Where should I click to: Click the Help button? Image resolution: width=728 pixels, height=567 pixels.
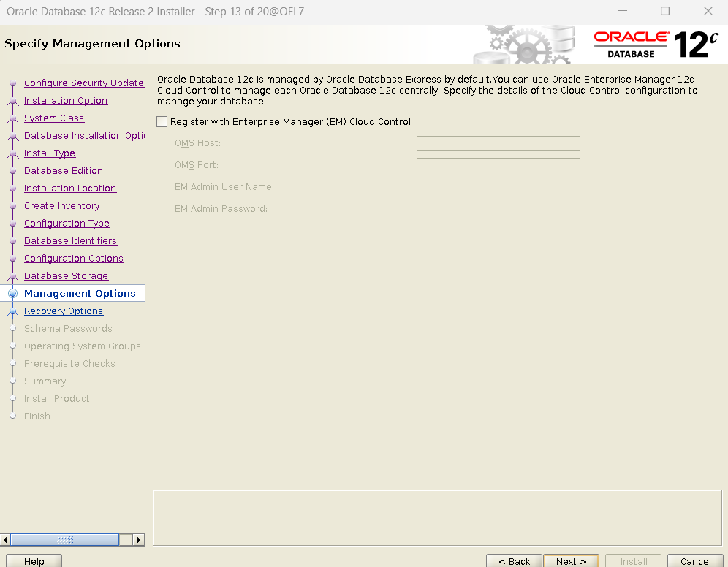[x=34, y=560]
